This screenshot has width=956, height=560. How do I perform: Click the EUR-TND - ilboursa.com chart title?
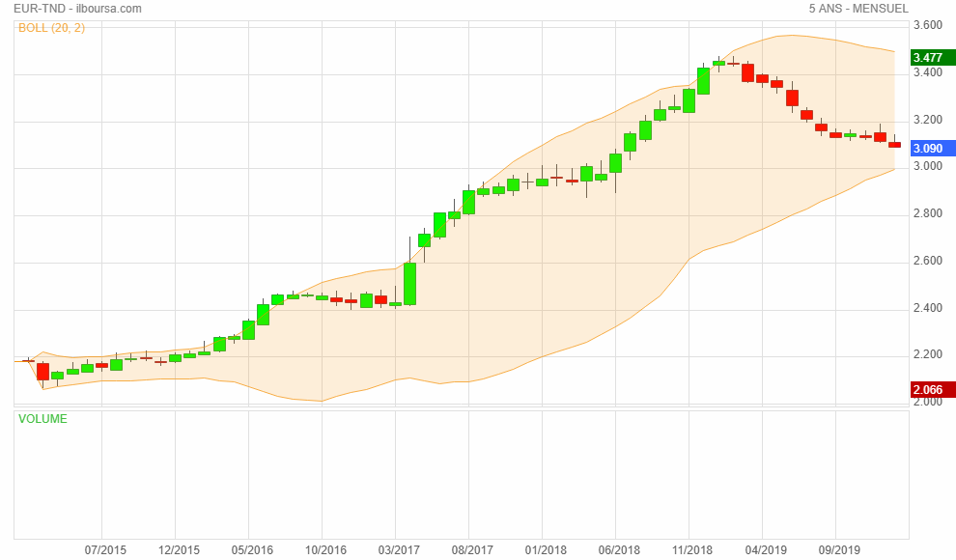click(x=77, y=9)
